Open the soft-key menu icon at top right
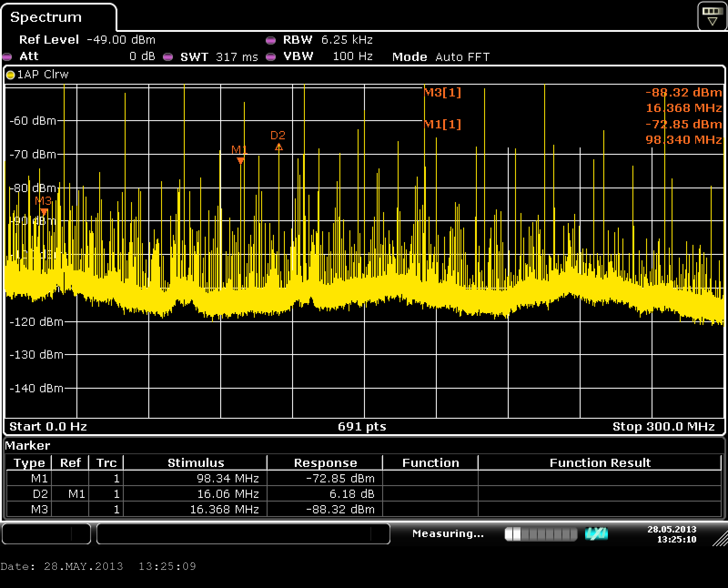 click(x=712, y=16)
